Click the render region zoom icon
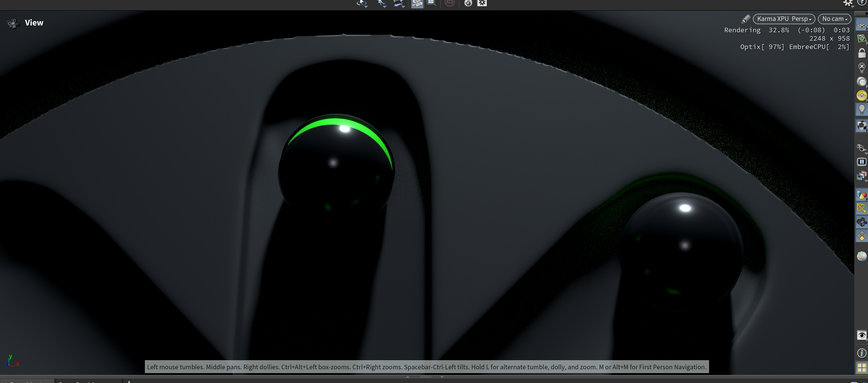Viewport: 868px width, 383px height. click(431, 3)
